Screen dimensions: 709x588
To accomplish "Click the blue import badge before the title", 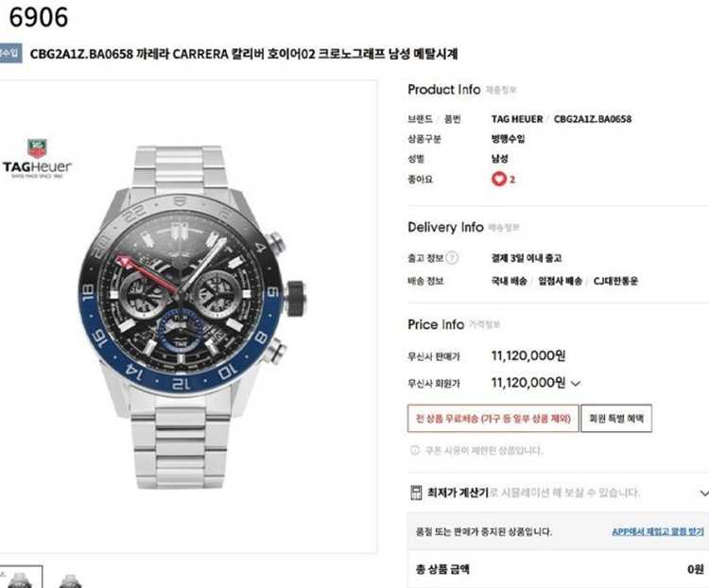I will point(10,53).
